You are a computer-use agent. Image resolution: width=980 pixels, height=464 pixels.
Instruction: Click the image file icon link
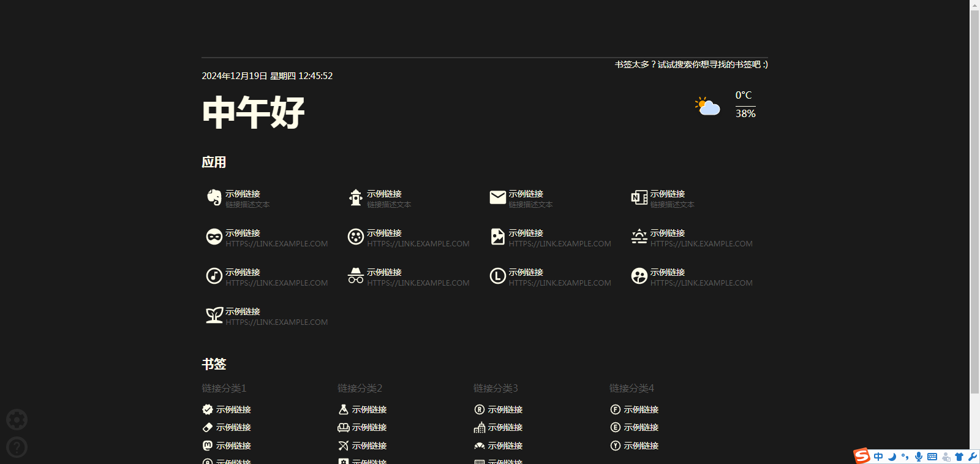click(497, 237)
